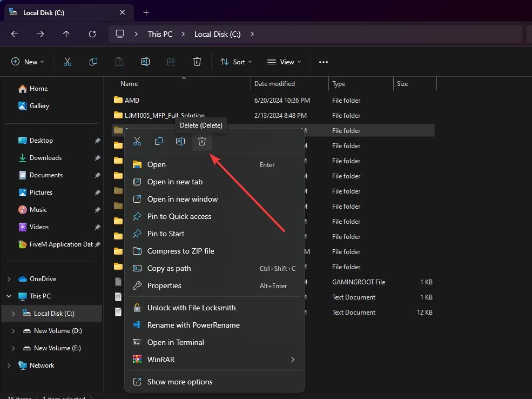Expand the New Volume (E:) node
Screen dimensions: 532x399
pyautogui.click(x=13, y=348)
